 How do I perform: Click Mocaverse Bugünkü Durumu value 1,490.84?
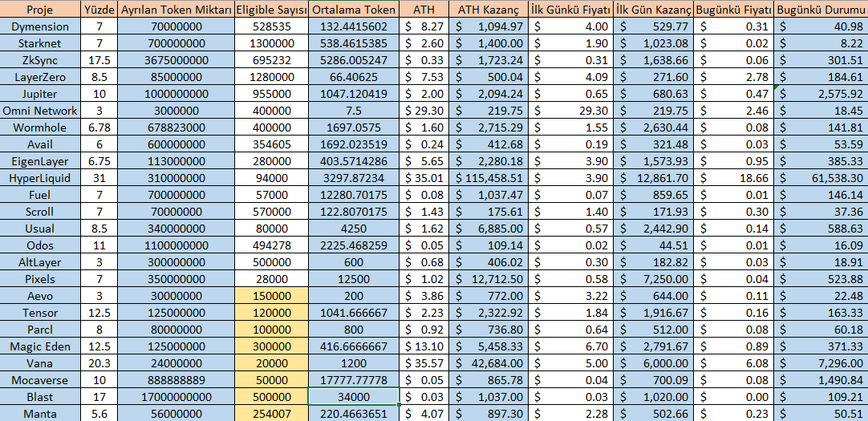click(821, 380)
